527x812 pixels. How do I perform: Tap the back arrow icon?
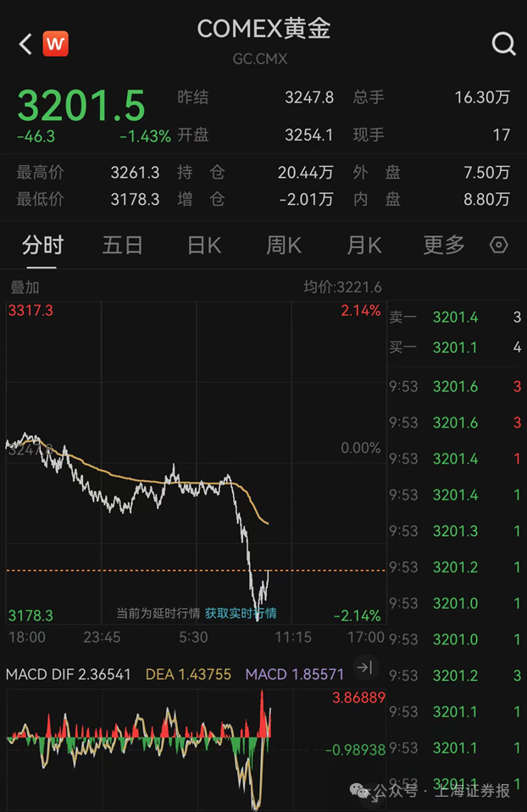(x=25, y=44)
